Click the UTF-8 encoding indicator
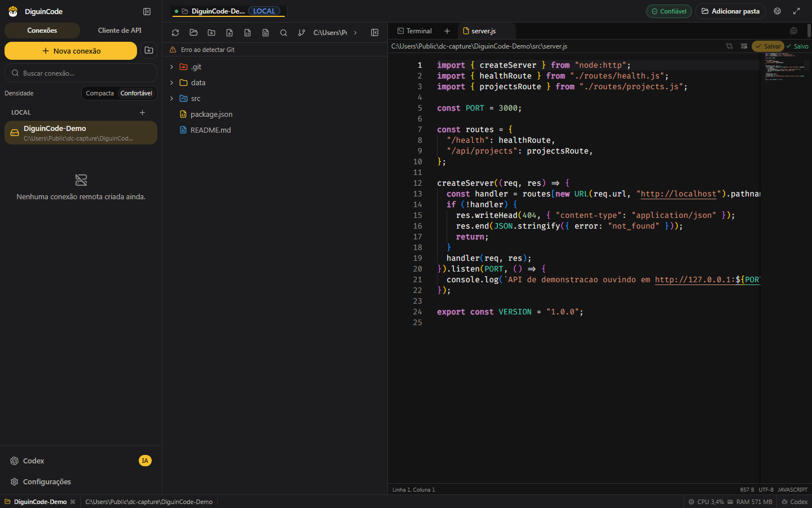The width and height of the screenshot is (812, 508). point(766,489)
